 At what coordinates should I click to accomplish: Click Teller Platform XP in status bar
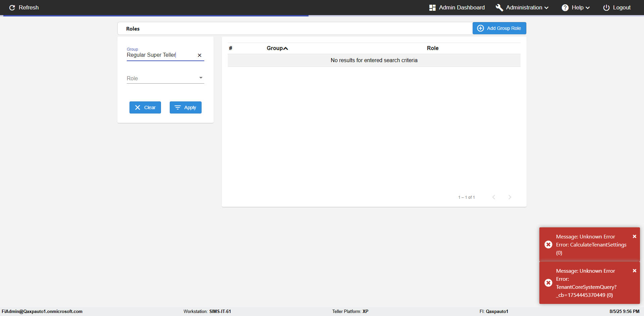pyautogui.click(x=350, y=312)
